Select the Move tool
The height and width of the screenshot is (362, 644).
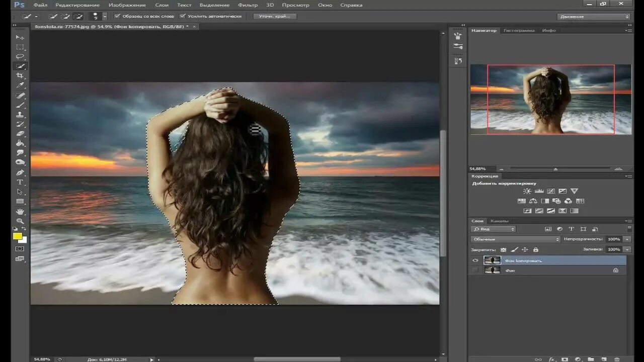[20, 37]
